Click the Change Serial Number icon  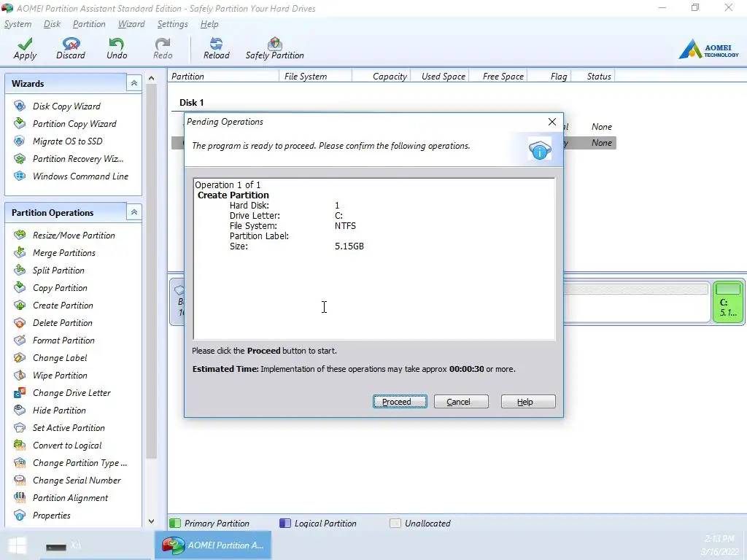coord(20,480)
